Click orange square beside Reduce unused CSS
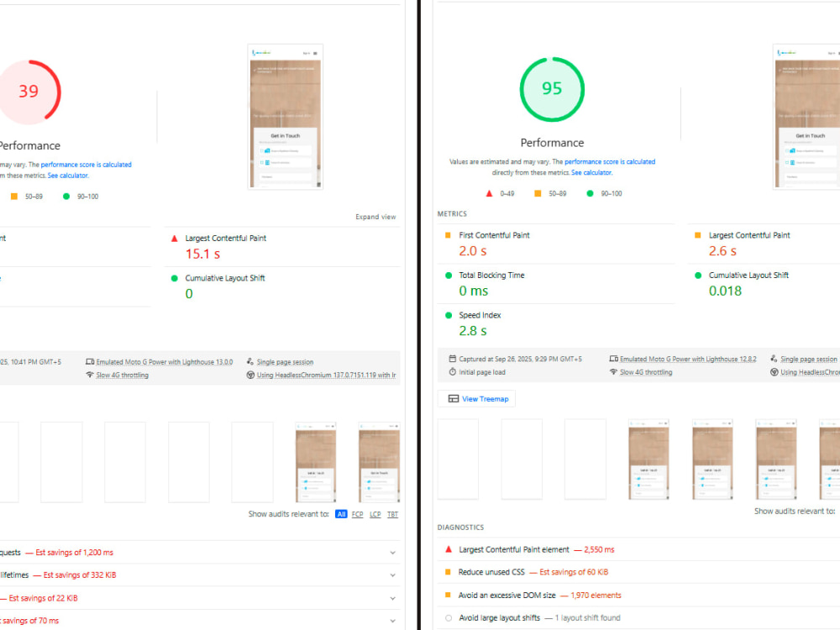The width and height of the screenshot is (840, 630). tap(448, 572)
